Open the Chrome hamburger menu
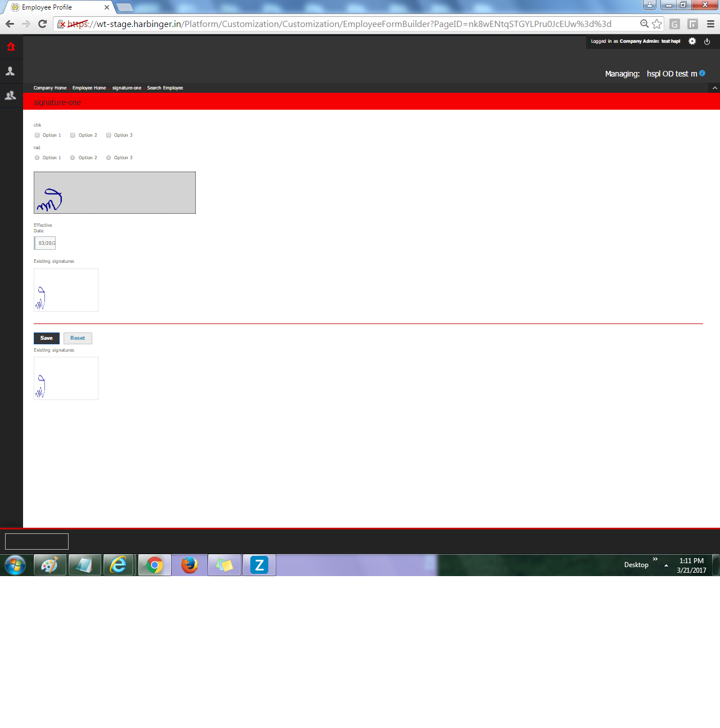 pos(710,24)
